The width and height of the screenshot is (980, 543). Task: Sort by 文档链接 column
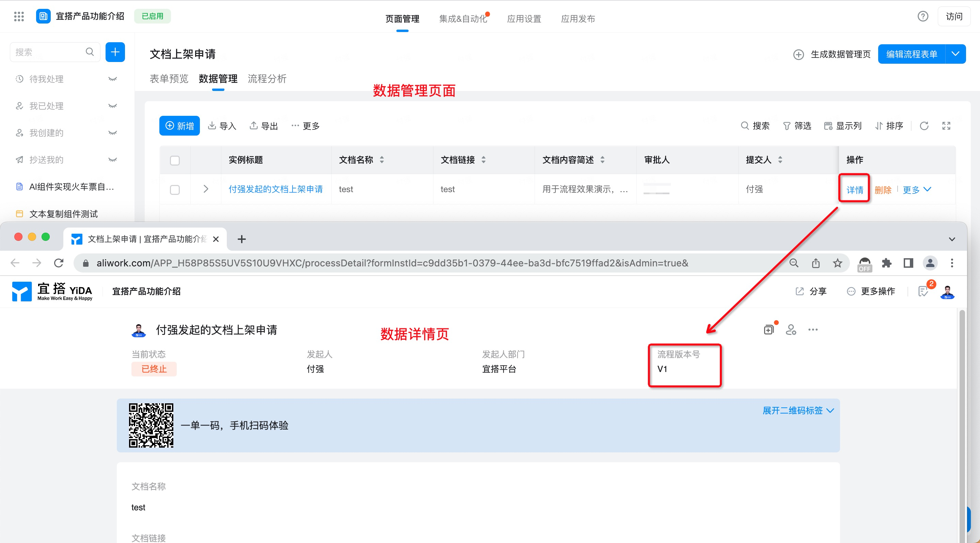483,160
